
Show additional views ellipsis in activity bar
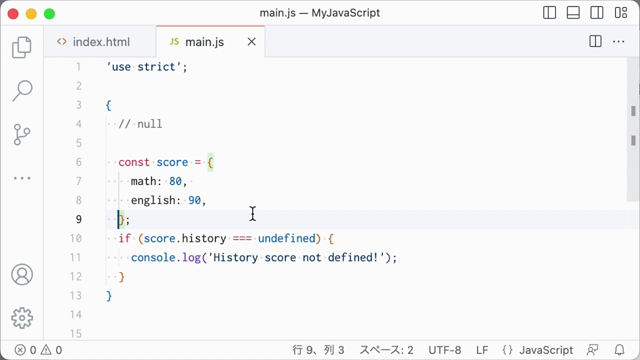point(22,178)
